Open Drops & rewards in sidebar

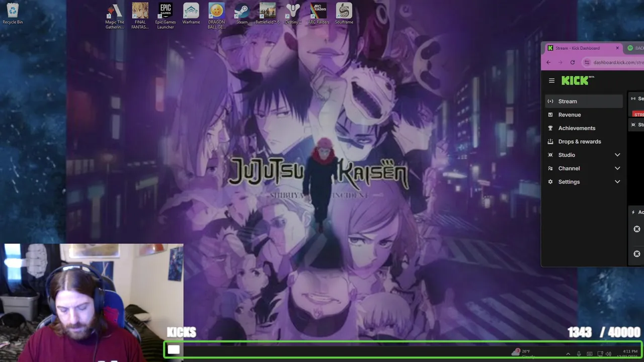click(584, 142)
